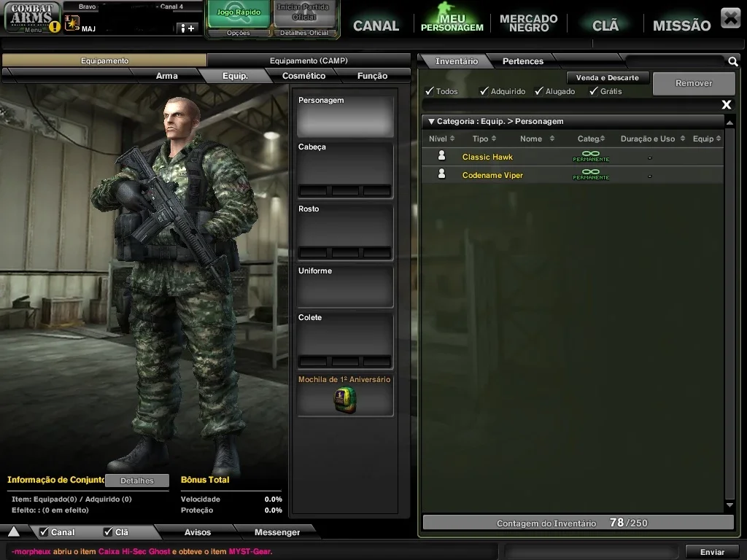Screen dimensions: 747x560
Task: Open the Avisos chat tab
Action: pyautogui.click(x=197, y=532)
